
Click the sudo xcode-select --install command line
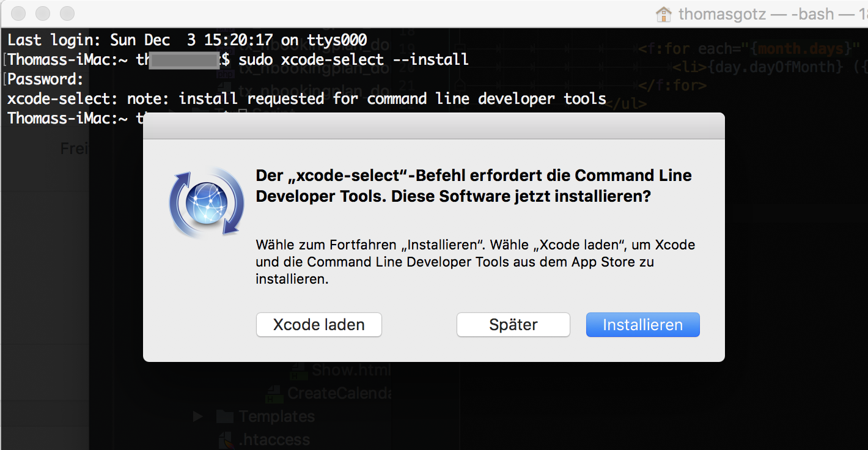(354, 59)
